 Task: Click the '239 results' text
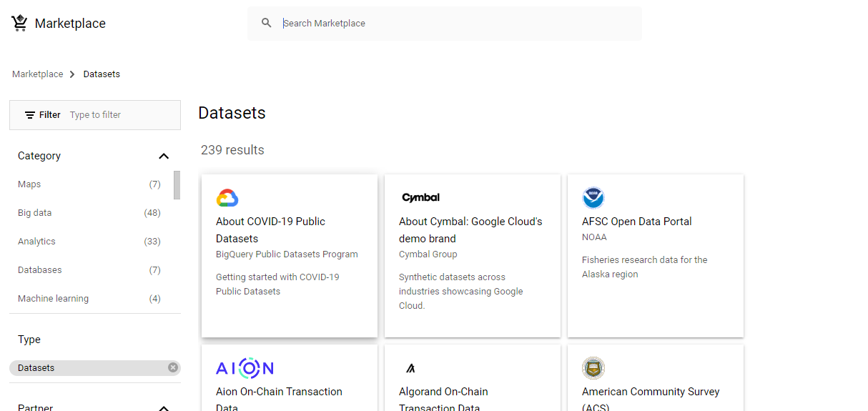[232, 150]
